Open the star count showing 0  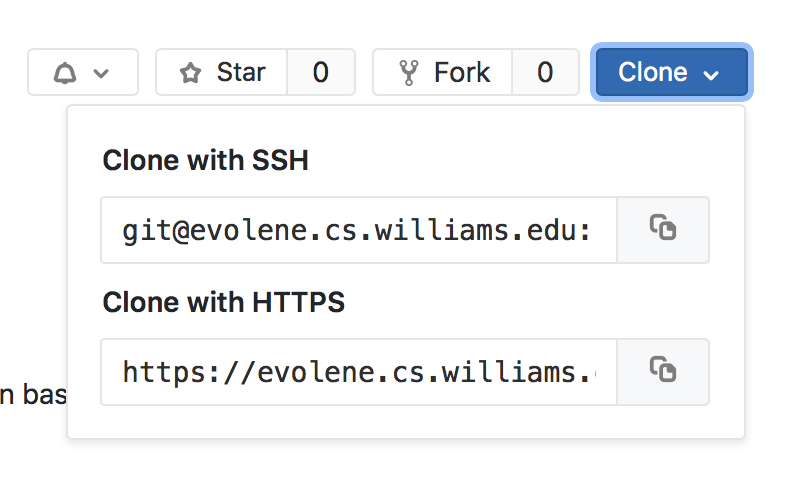(320, 73)
